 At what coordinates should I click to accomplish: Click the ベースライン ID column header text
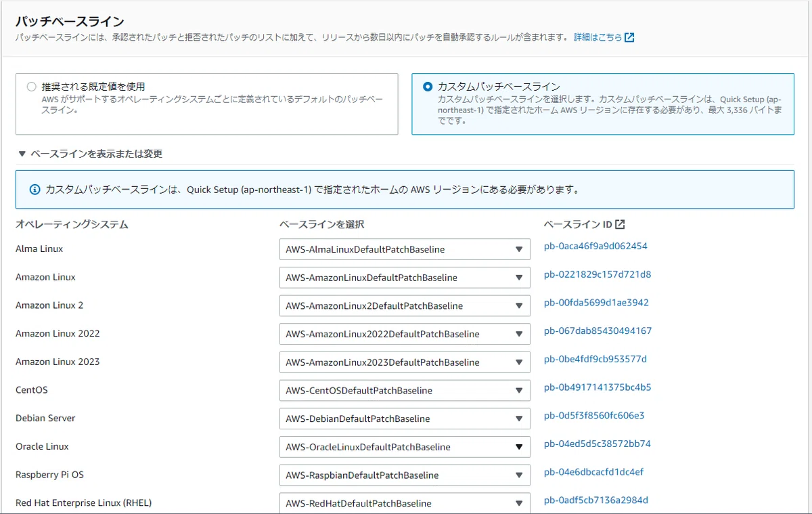tap(578, 224)
